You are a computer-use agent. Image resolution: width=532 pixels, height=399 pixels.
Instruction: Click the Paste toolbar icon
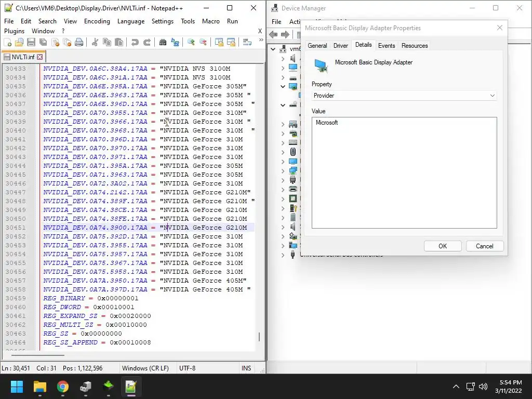tap(119, 43)
